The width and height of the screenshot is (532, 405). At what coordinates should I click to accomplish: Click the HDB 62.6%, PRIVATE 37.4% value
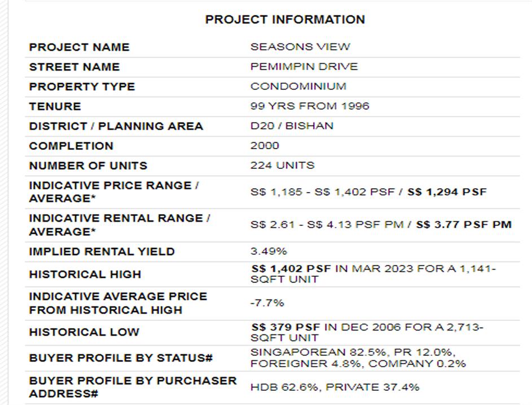pos(335,387)
